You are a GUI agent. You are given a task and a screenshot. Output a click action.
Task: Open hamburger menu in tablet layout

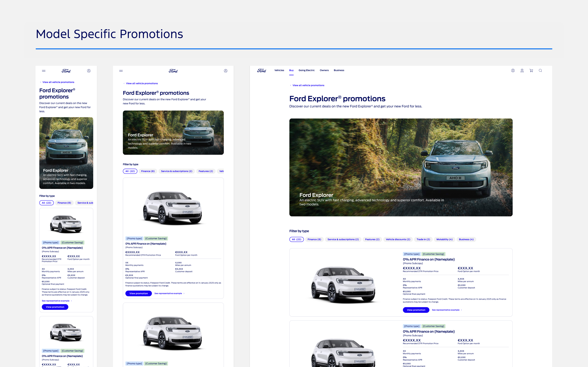coord(121,71)
